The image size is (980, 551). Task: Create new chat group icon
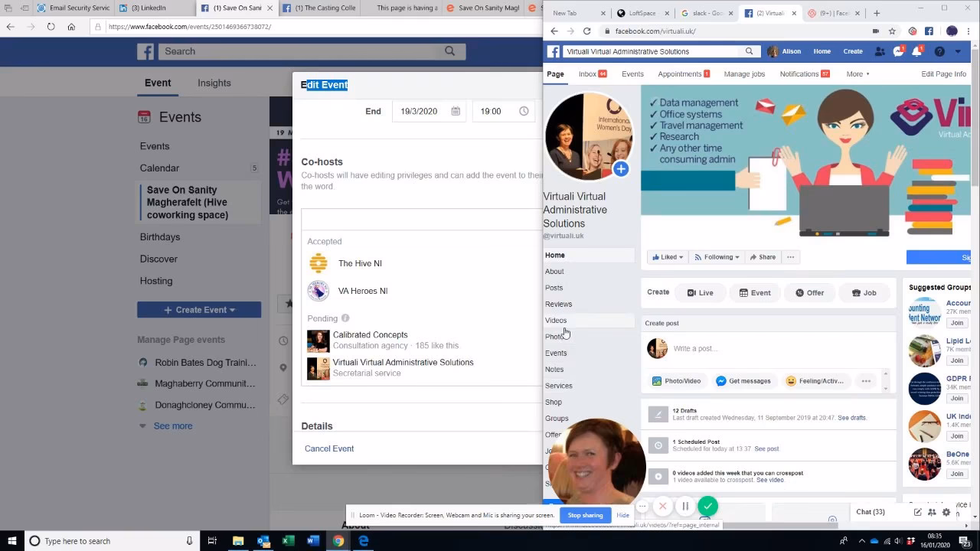[932, 512]
